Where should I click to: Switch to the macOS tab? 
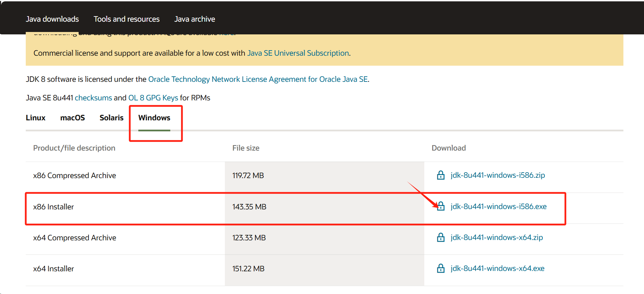(72, 118)
